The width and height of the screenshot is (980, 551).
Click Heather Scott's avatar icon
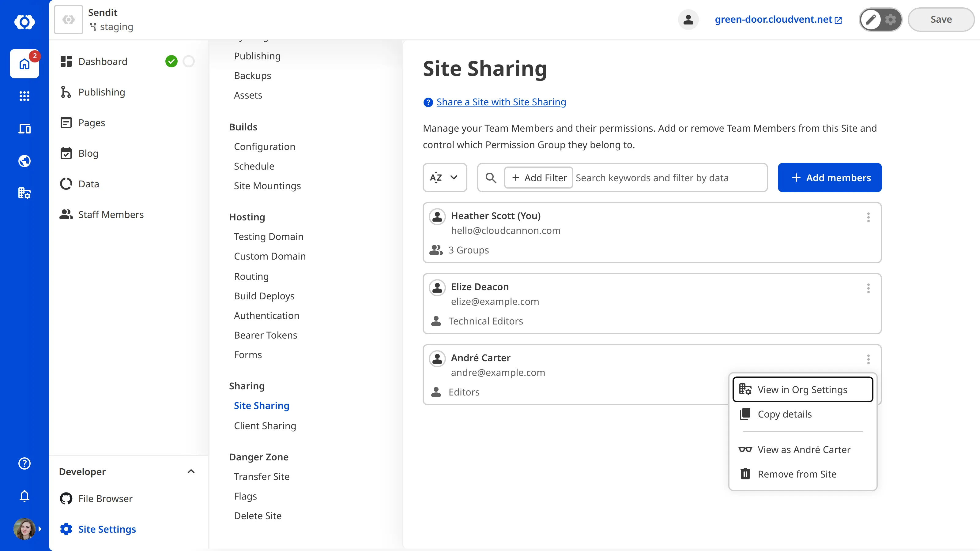tap(437, 217)
